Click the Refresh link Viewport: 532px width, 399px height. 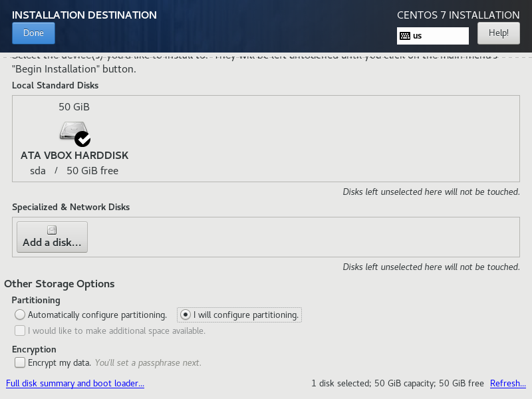point(507,384)
